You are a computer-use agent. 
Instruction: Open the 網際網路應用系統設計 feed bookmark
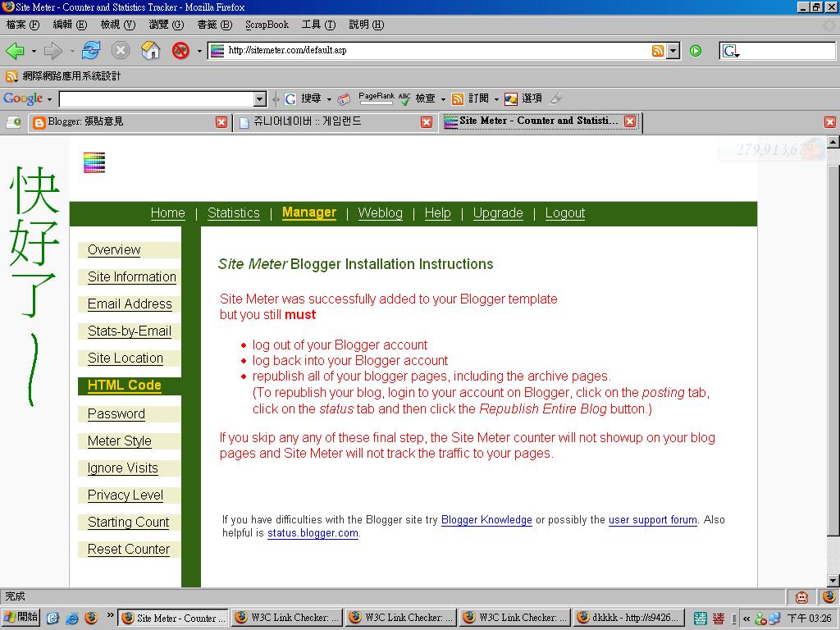coord(63,76)
